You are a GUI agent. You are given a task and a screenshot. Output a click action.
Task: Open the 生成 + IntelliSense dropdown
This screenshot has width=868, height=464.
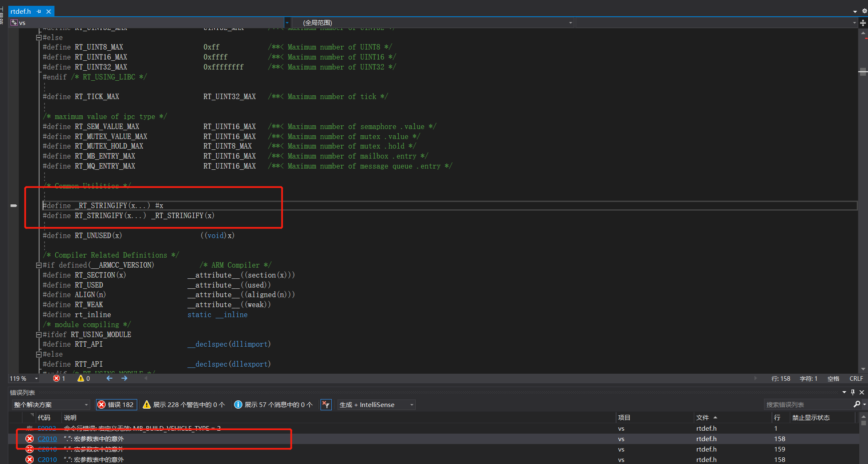coord(375,404)
